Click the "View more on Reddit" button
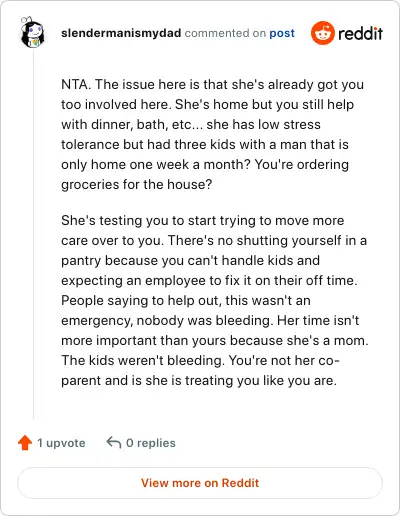Screen dimensions: 400x516 200,483
